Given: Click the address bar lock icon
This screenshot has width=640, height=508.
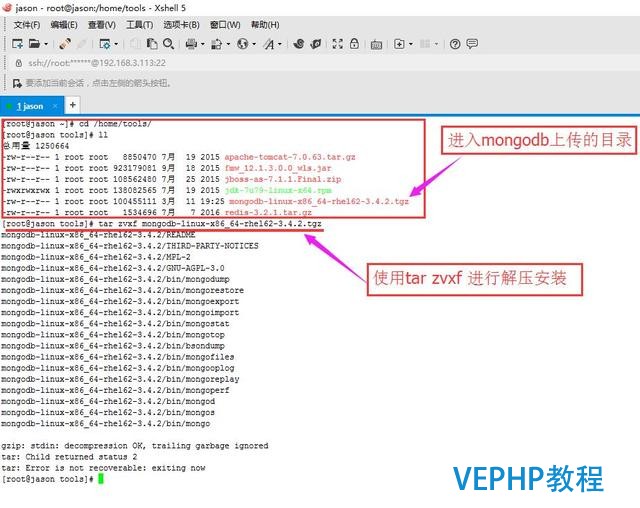Looking at the screenshot, I should point(18,63).
